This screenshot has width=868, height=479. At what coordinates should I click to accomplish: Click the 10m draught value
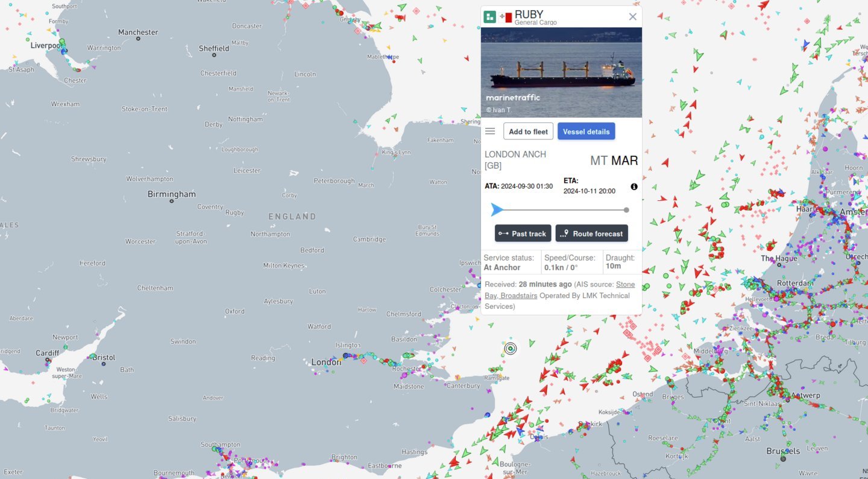pos(613,266)
